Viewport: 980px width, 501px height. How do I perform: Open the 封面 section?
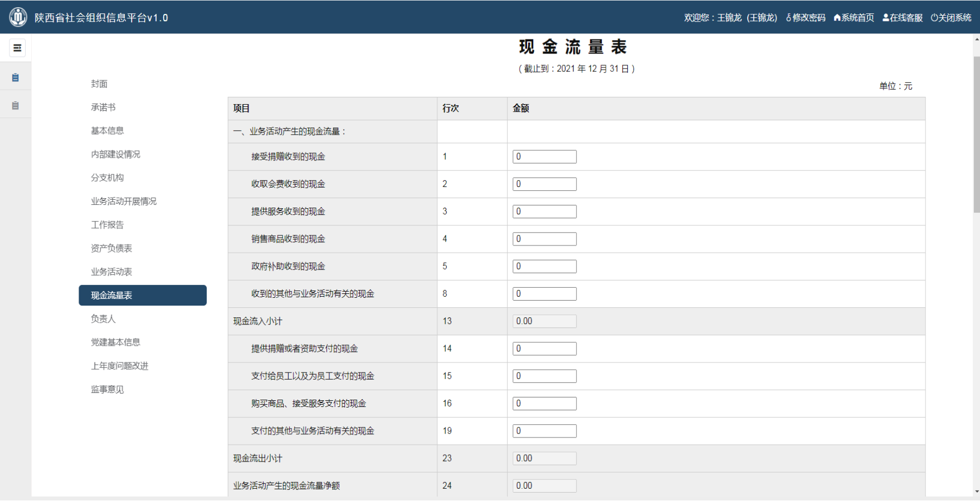99,83
